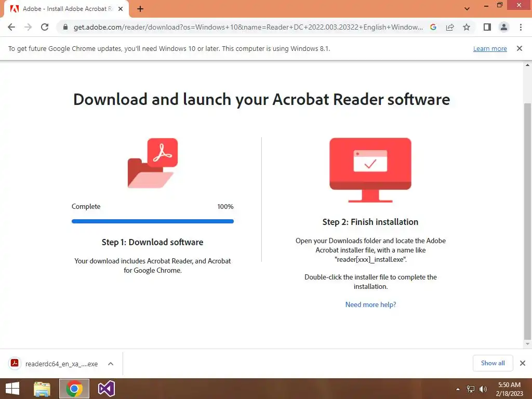Open a new browser tab
Screen dimensions: 532x399
(140, 9)
